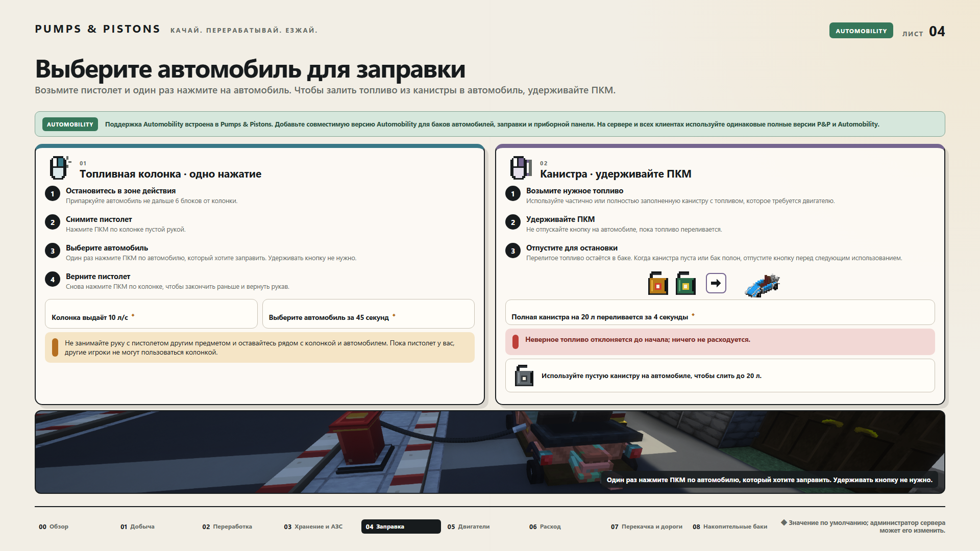This screenshot has height=551, width=980.
Task: Click the AUTOMOBILITY tag in the green notice
Action: [70, 124]
